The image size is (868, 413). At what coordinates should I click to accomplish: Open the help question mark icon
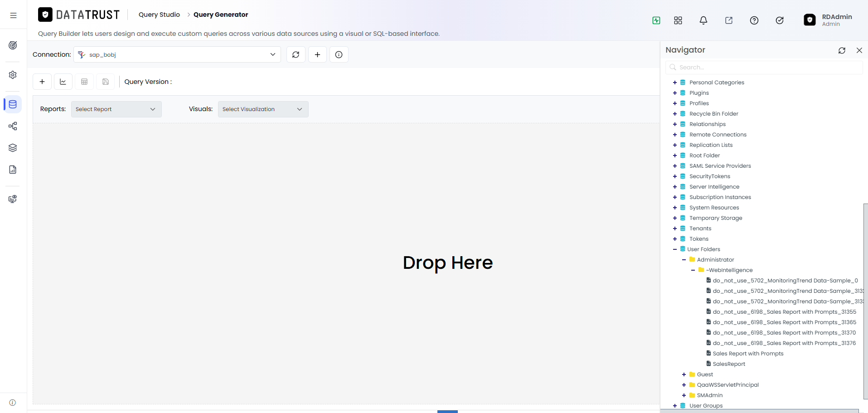(754, 20)
